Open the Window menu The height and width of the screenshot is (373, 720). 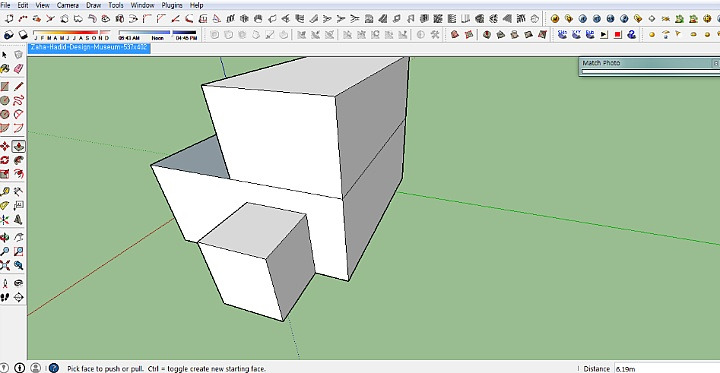pos(142,6)
